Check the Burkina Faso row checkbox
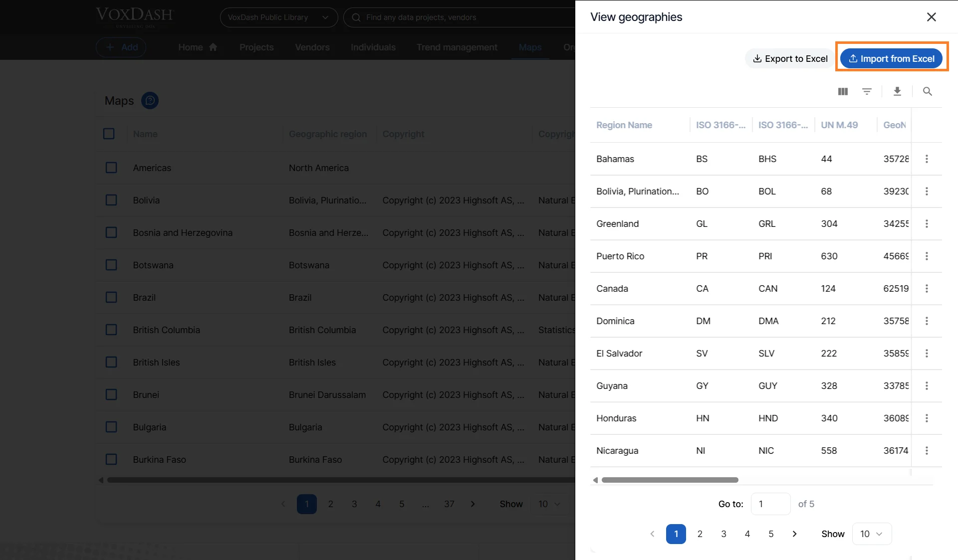 pyautogui.click(x=111, y=459)
